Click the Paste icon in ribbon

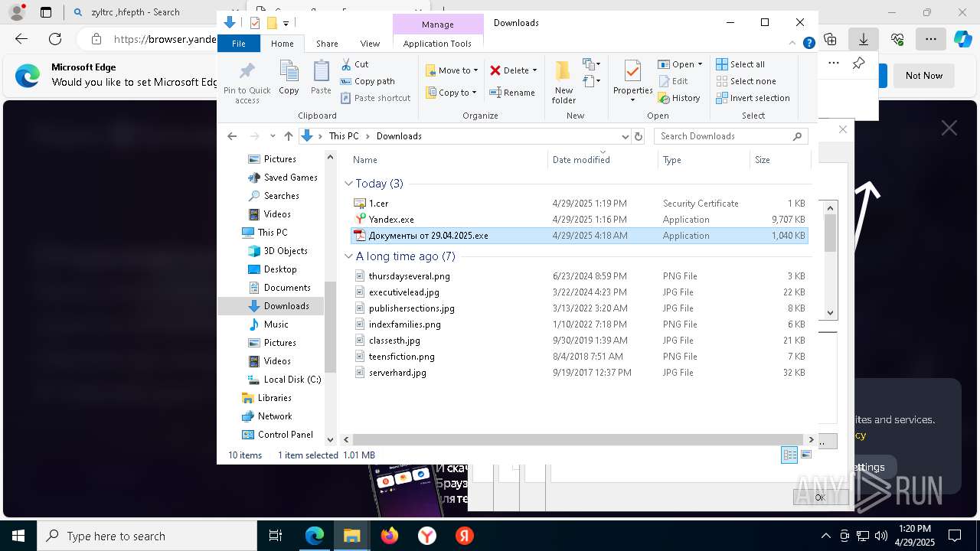(x=321, y=77)
